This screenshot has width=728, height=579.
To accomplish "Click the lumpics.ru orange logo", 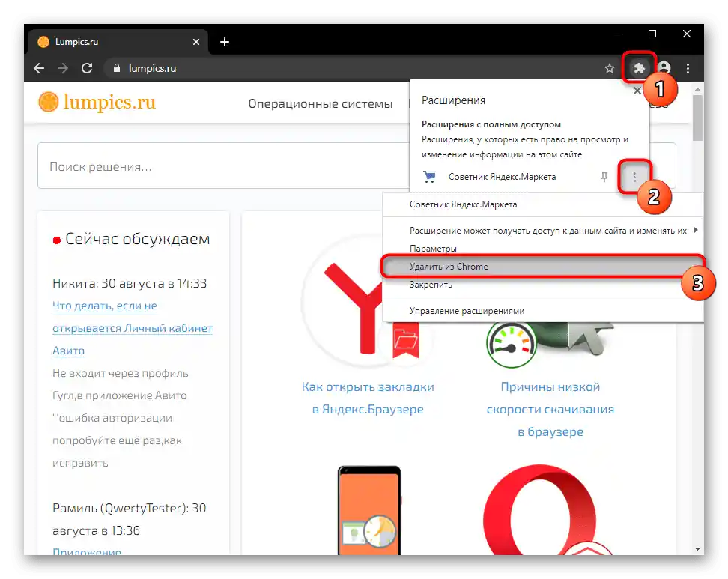I will pyautogui.click(x=97, y=102).
